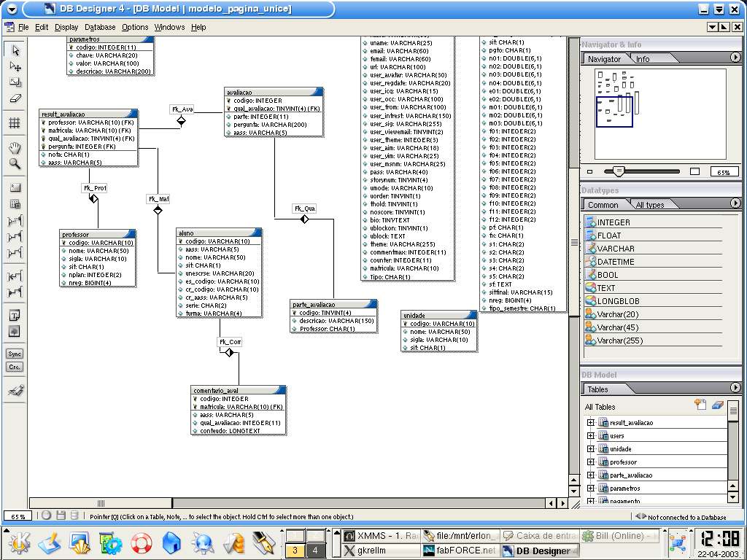Expand the unidade table node
This screenshot has height=560, width=747.
tap(591, 448)
